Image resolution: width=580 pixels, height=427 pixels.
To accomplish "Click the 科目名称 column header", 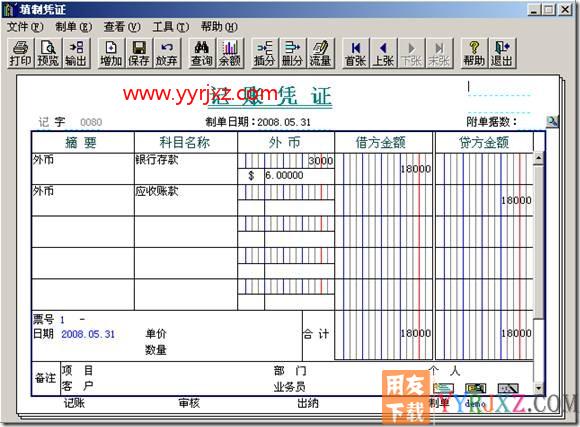I will (x=186, y=142).
